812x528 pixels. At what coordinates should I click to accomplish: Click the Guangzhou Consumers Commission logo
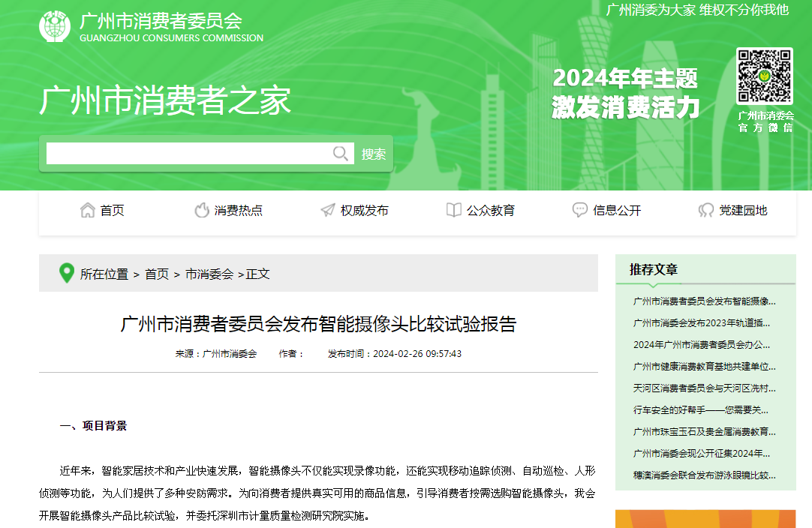coord(55,27)
